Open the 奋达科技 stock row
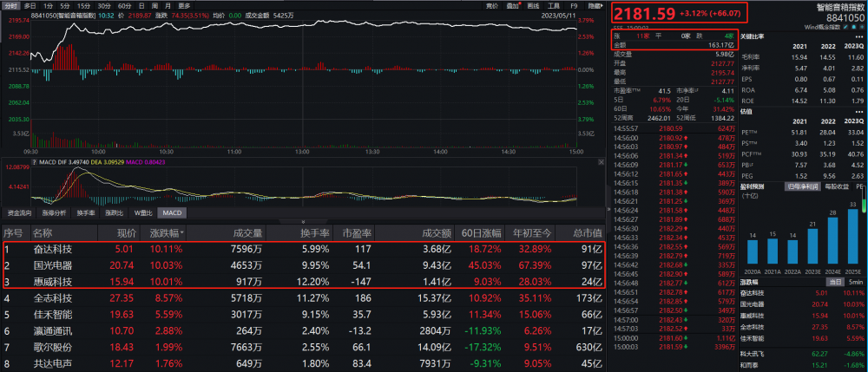The width and height of the screenshot is (868, 372). pos(52,250)
